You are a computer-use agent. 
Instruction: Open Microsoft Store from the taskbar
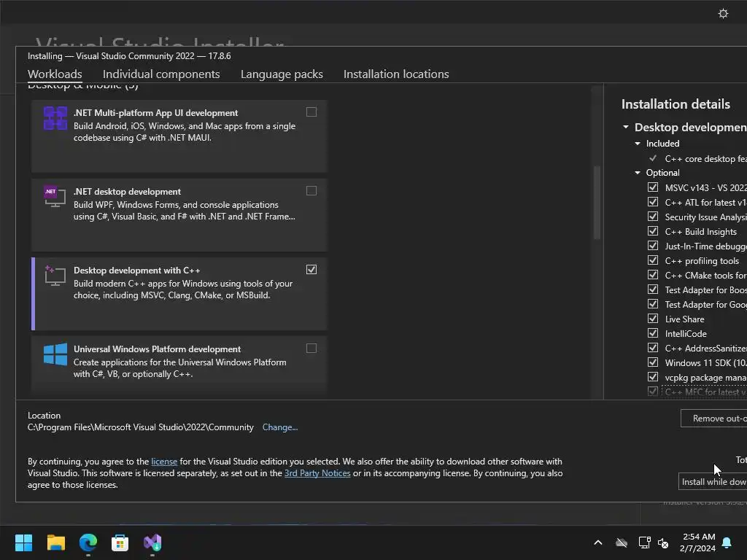[x=120, y=542]
